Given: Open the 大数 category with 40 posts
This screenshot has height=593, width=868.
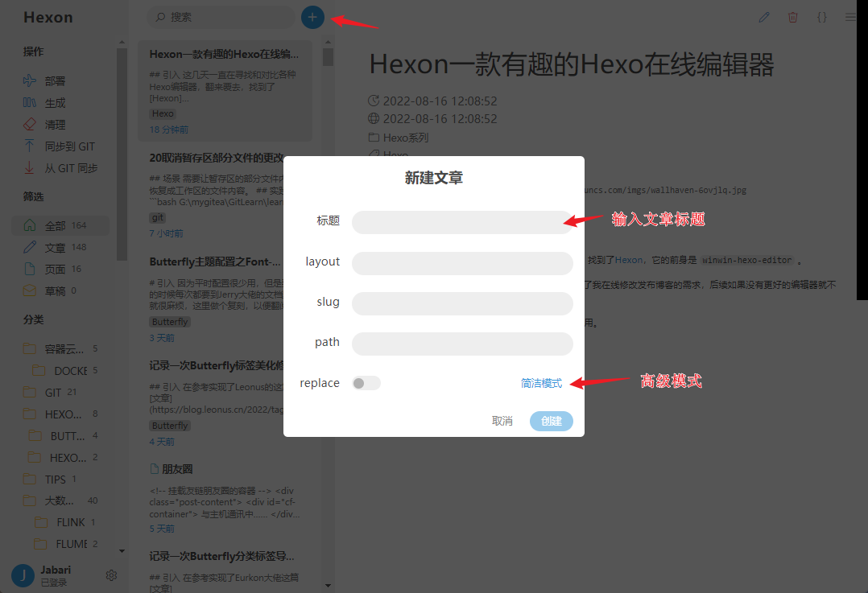Looking at the screenshot, I should (x=60, y=500).
